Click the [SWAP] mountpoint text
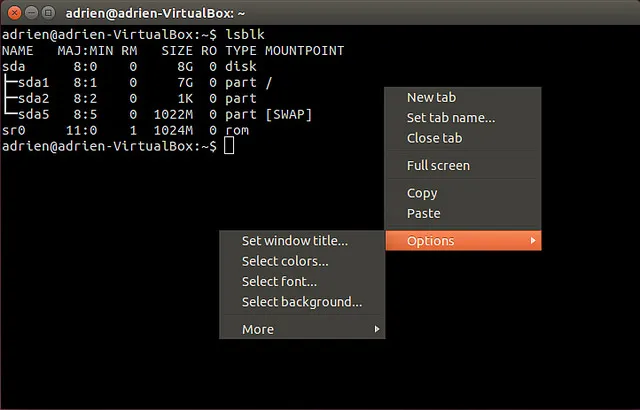This screenshot has height=410, width=640. point(287,114)
